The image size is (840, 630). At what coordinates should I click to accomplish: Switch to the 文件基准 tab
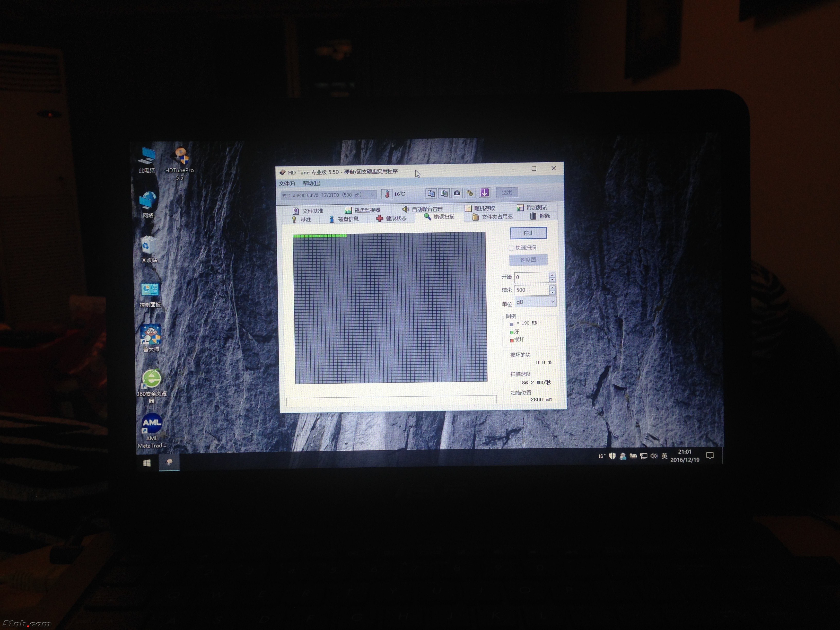coord(308,211)
